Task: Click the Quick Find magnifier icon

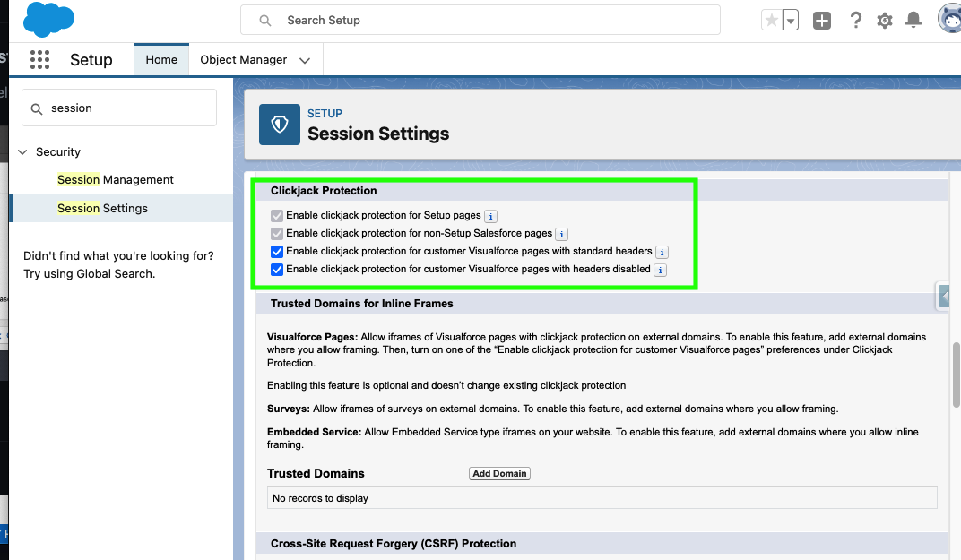Action: pos(37,108)
